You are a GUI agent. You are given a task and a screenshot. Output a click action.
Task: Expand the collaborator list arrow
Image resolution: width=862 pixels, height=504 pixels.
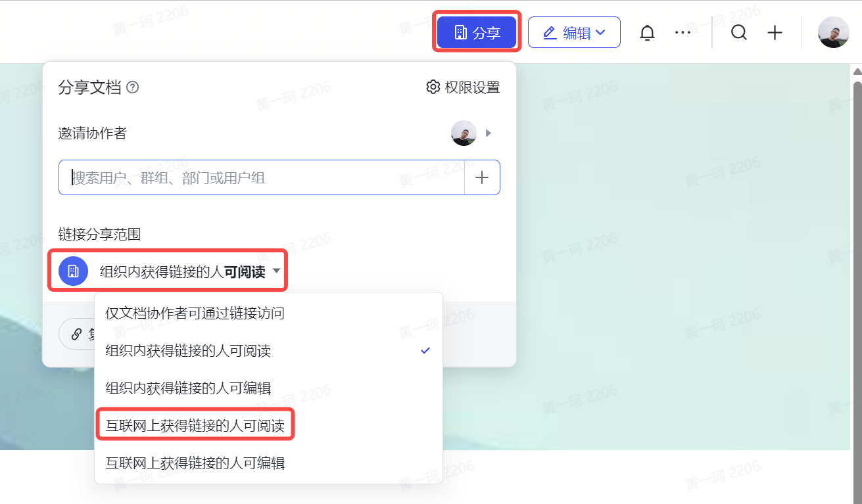pos(489,133)
